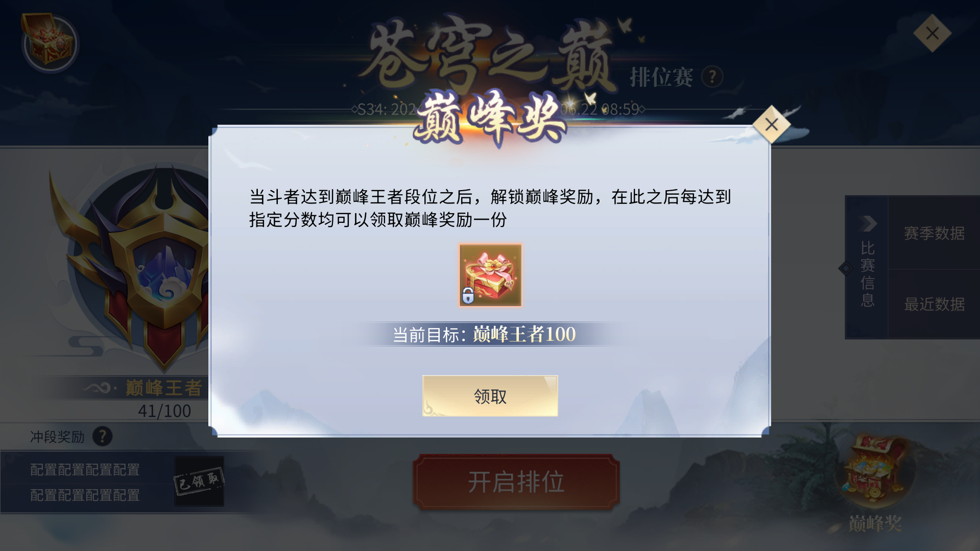Click the 已领取 claimed stamp
980x551 pixels.
pyautogui.click(x=199, y=481)
